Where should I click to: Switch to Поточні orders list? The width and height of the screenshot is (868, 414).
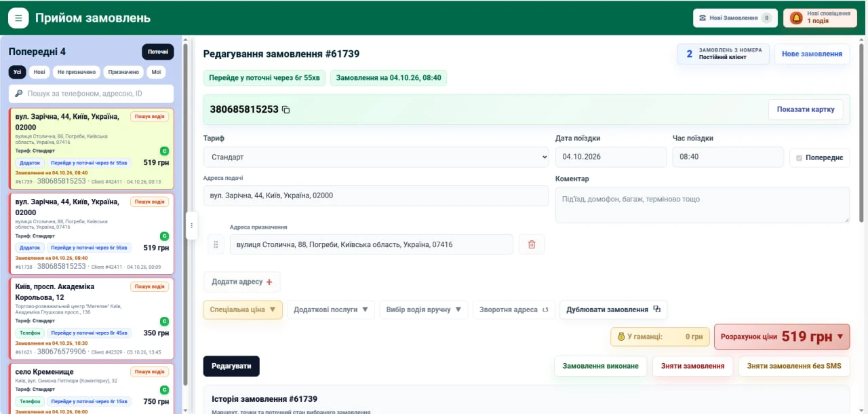[x=158, y=52]
